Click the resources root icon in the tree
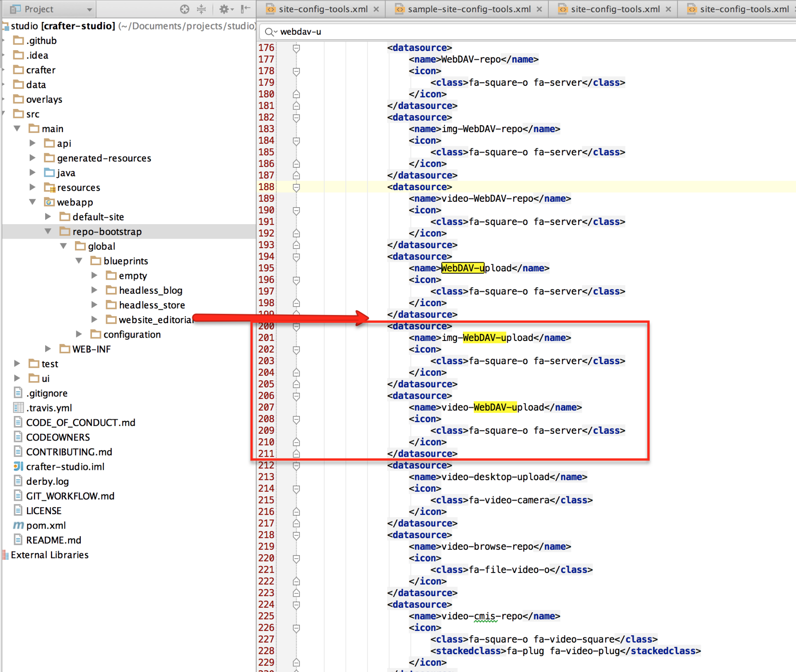The height and width of the screenshot is (672, 796). click(x=50, y=187)
